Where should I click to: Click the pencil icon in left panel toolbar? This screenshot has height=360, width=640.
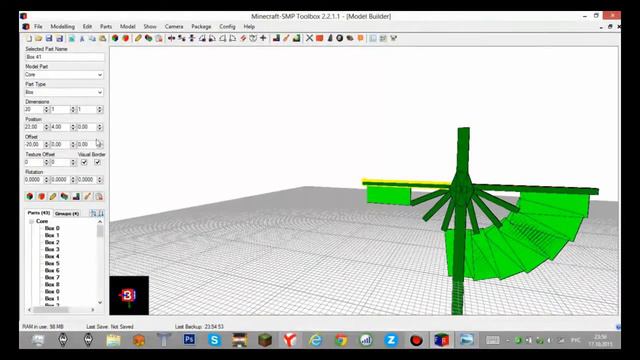point(53,197)
